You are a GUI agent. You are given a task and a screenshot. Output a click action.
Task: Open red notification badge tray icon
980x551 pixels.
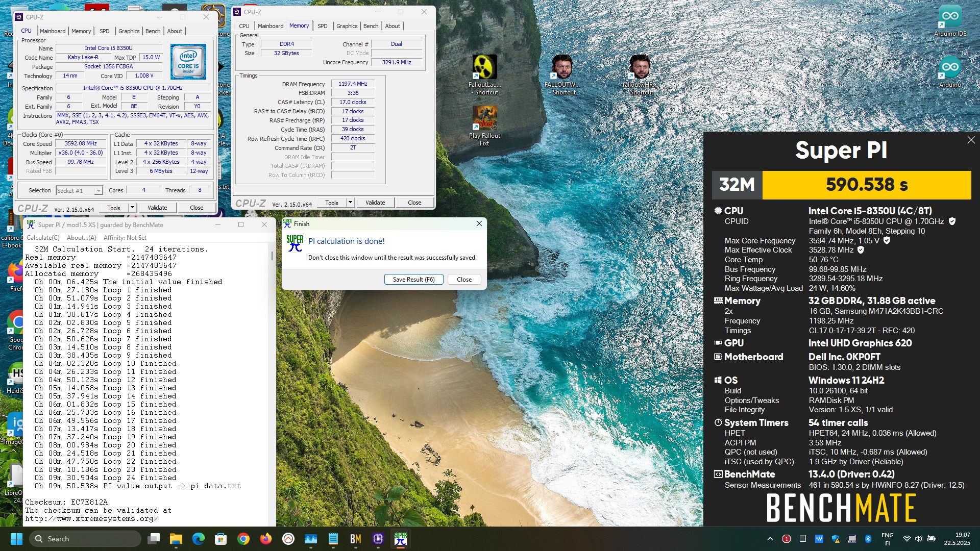787,539
